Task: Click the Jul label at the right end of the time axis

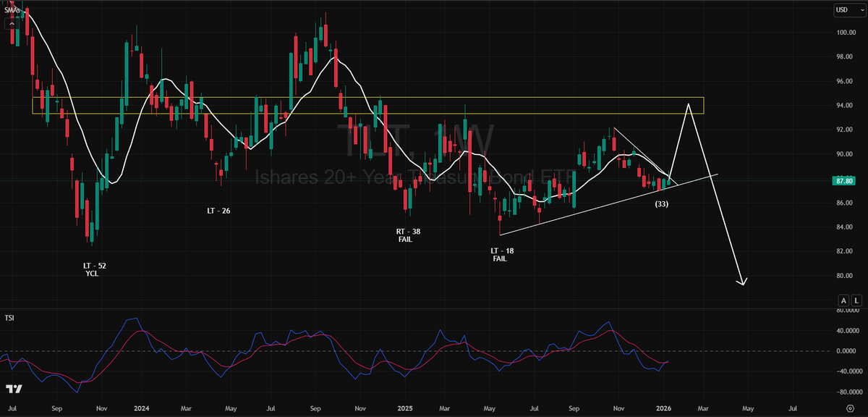Action: pos(793,409)
